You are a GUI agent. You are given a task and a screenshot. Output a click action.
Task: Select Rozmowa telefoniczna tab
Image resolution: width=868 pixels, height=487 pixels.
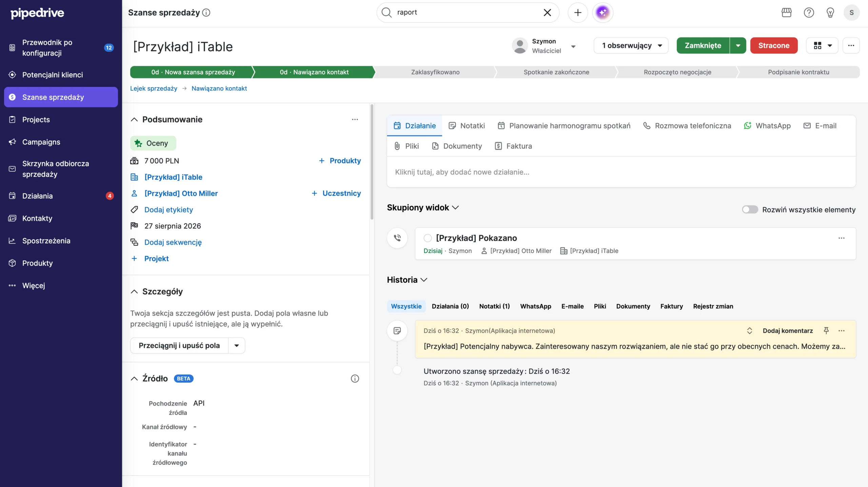(687, 126)
